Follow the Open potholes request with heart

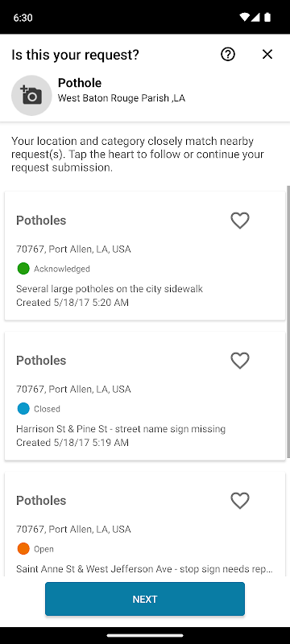click(240, 500)
